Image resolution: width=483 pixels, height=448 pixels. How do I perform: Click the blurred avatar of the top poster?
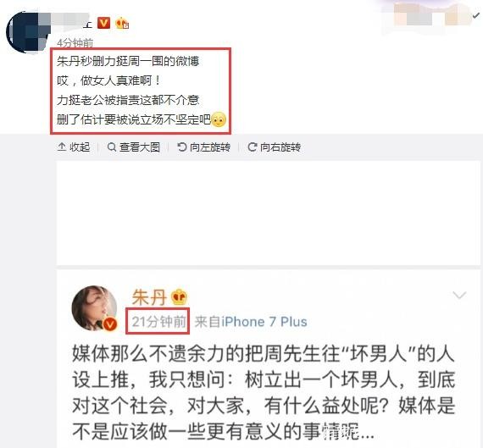point(27,32)
